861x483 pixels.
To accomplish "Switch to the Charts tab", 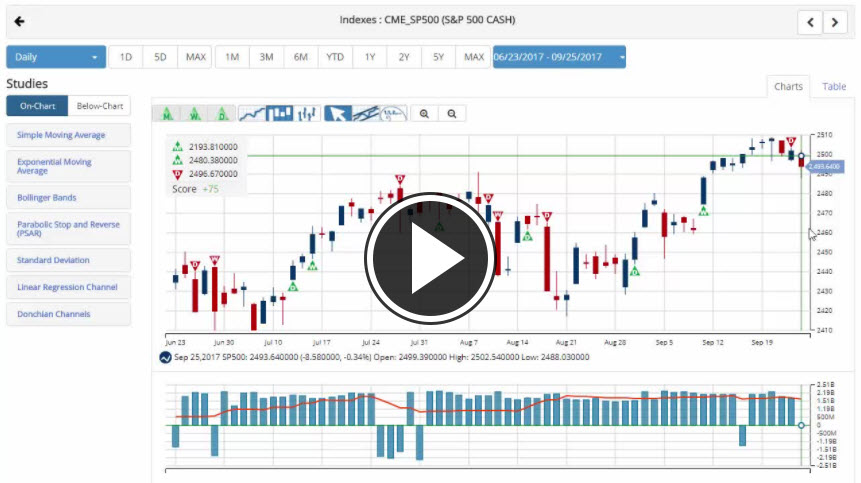I will pos(788,87).
